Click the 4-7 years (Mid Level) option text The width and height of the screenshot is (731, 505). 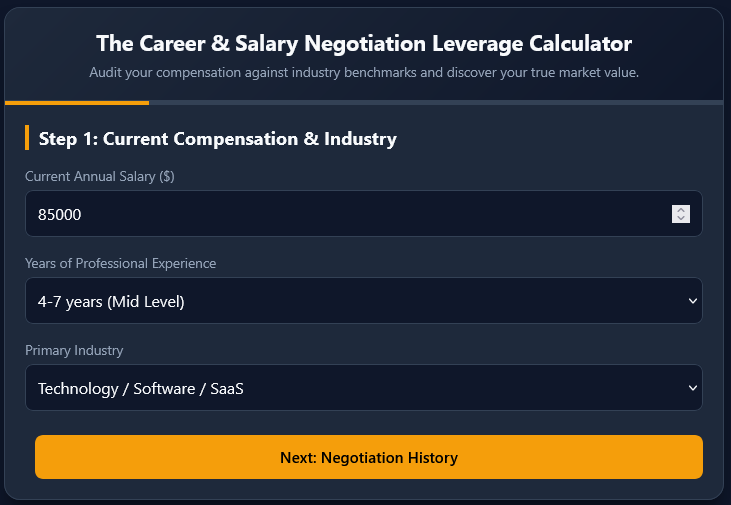111,302
